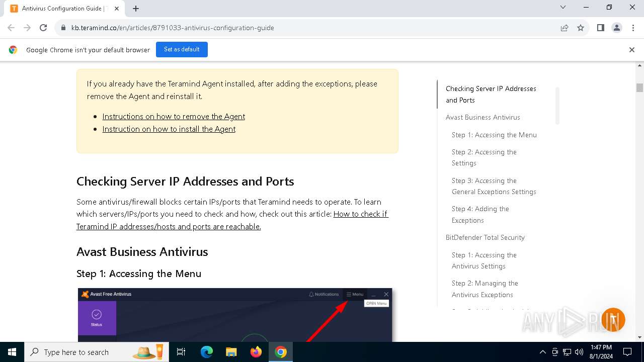Open Instruction on how to install the Agent
The width and height of the screenshot is (644, 362).
[x=169, y=129]
